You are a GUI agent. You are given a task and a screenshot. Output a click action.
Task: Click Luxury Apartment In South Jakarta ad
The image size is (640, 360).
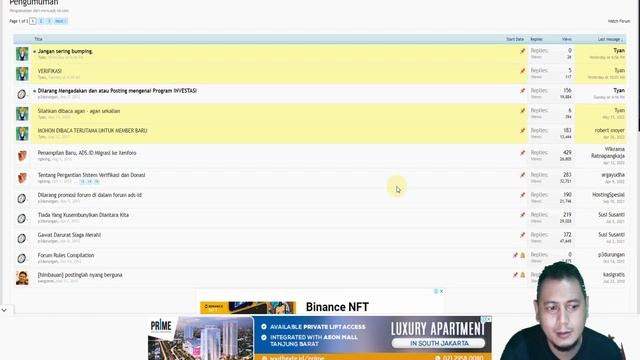(x=320, y=338)
